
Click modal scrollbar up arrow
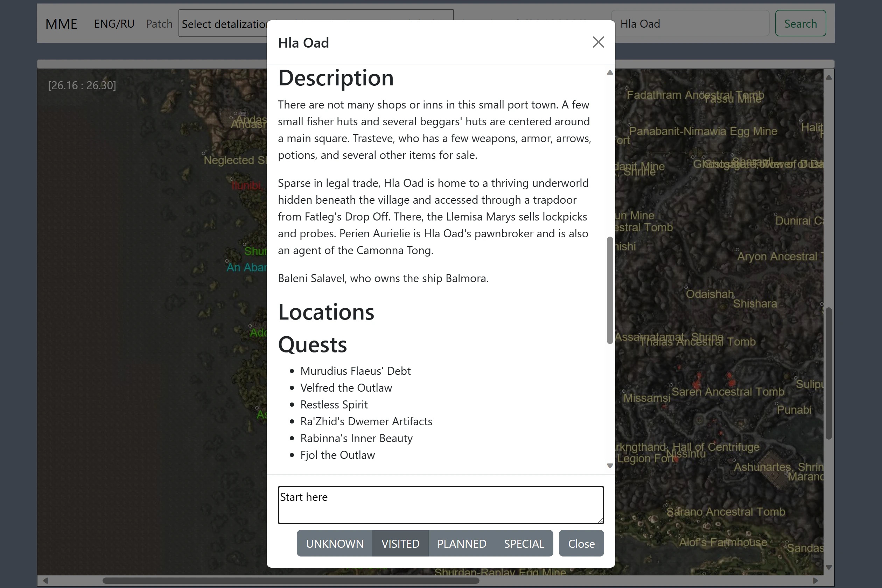pyautogui.click(x=610, y=73)
